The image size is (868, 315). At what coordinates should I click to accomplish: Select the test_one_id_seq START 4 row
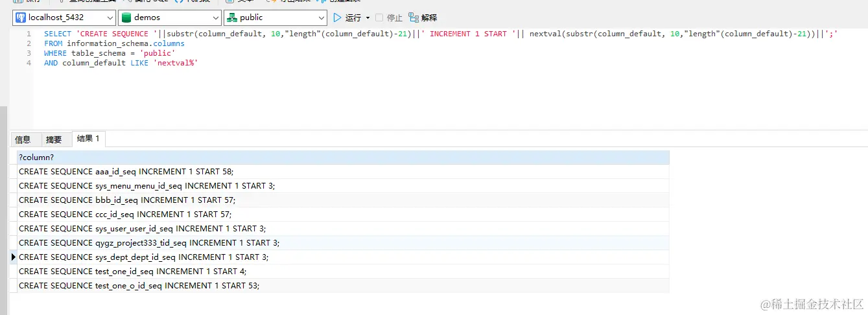(343, 272)
